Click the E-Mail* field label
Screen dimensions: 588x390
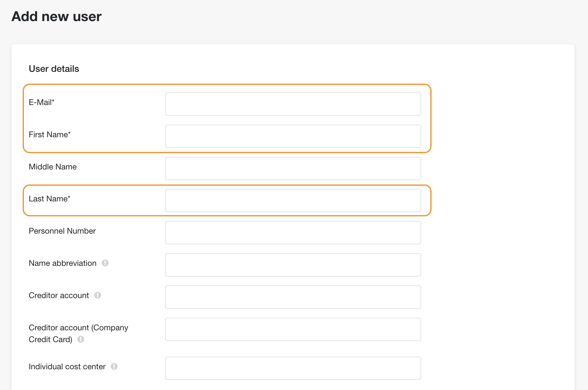[x=41, y=102]
